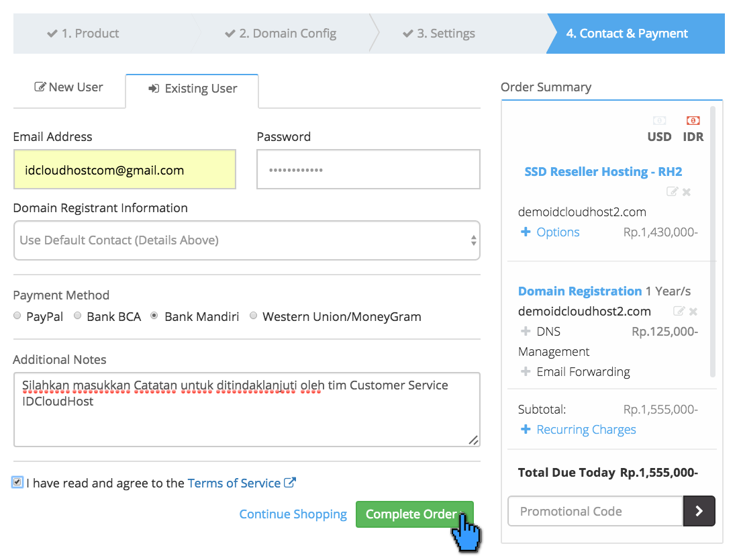Select Bank Mandiri payment method
The width and height of the screenshot is (741, 560).
click(154, 315)
